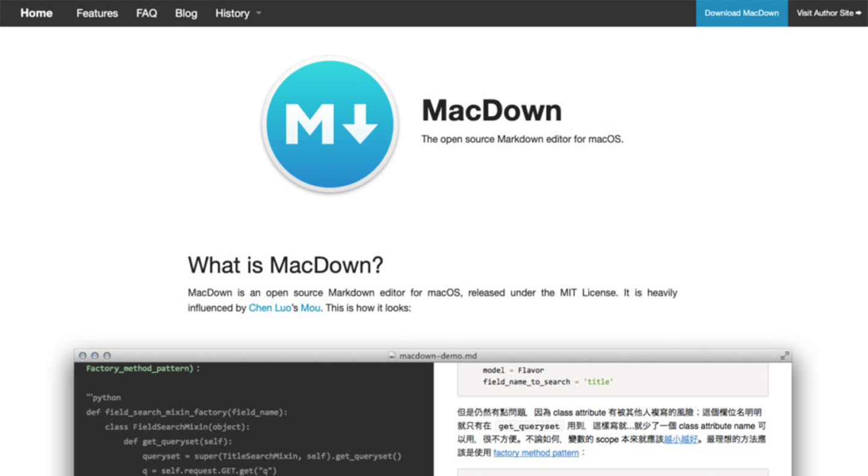
Task: Click the inline code 'get_queryset' in preview
Action: [x=529, y=426]
